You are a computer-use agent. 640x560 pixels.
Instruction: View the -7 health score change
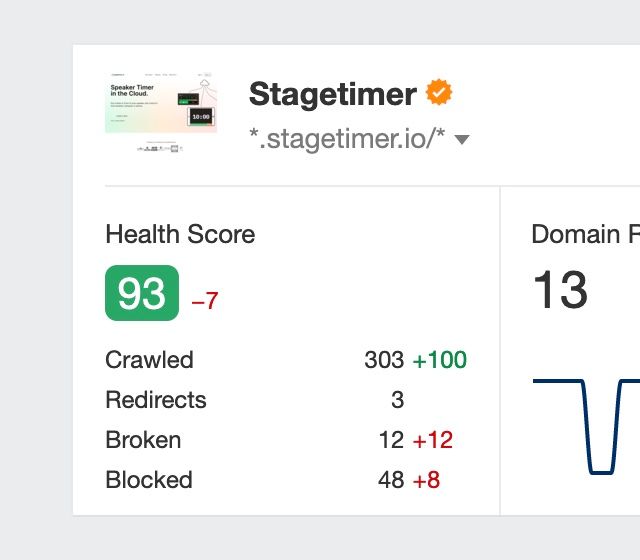point(204,300)
